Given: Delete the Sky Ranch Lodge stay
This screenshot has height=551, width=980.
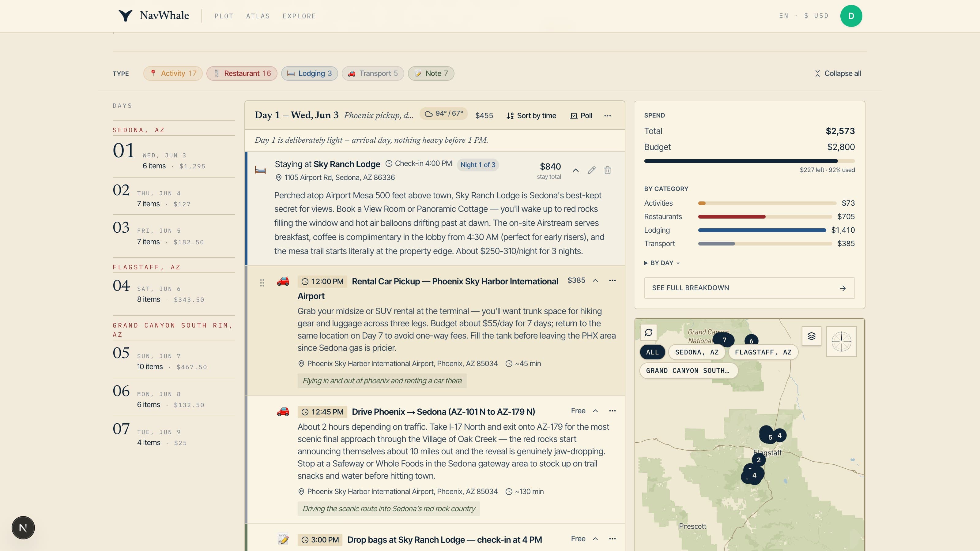Looking at the screenshot, I should pos(608,170).
